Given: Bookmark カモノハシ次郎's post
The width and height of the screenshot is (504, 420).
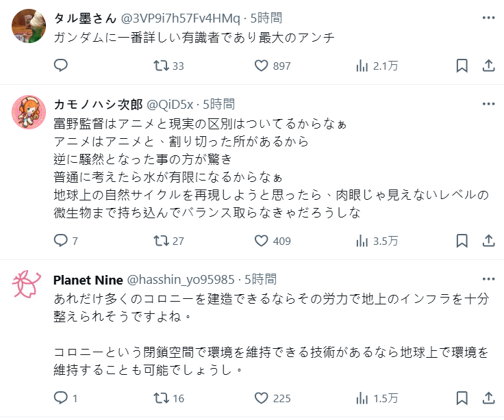Looking at the screenshot, I should (x=462, y=241).
